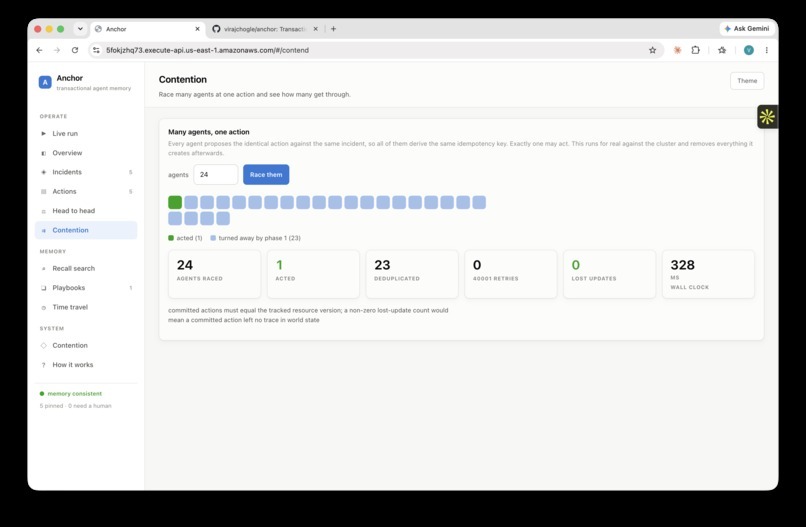The width and height of the screenshot is (806, 527).
Task: Switch to the virajchogle/anchor GitHub tab
Action: pyautogui.click(x=264, y=29)
